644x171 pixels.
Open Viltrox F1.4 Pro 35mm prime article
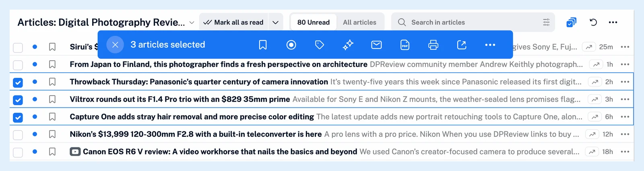click(180, 99)
